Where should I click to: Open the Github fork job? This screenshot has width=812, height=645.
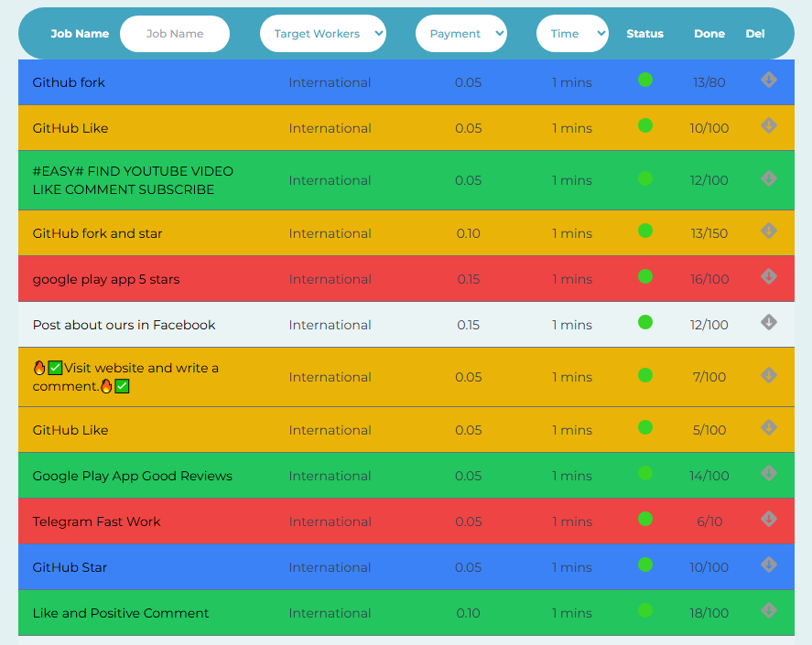click(x=69, y=82)
